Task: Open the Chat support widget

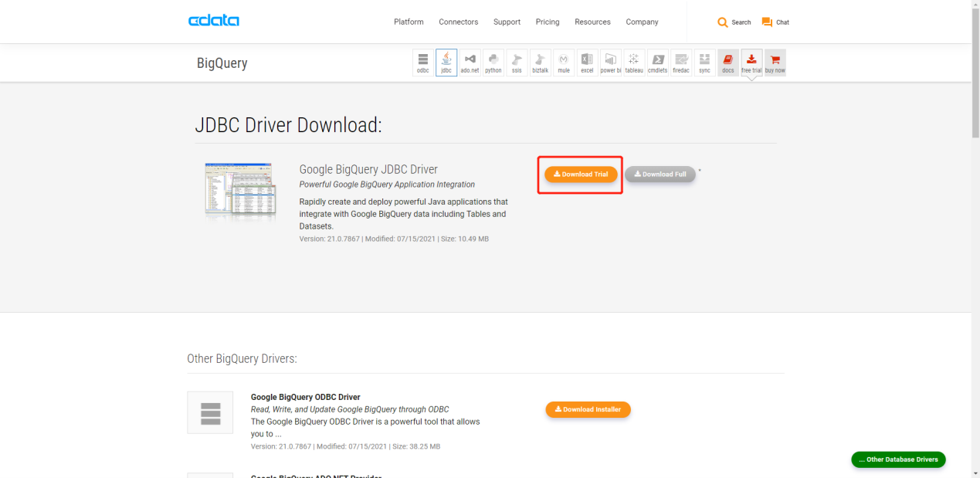Action: coord(775,22)
